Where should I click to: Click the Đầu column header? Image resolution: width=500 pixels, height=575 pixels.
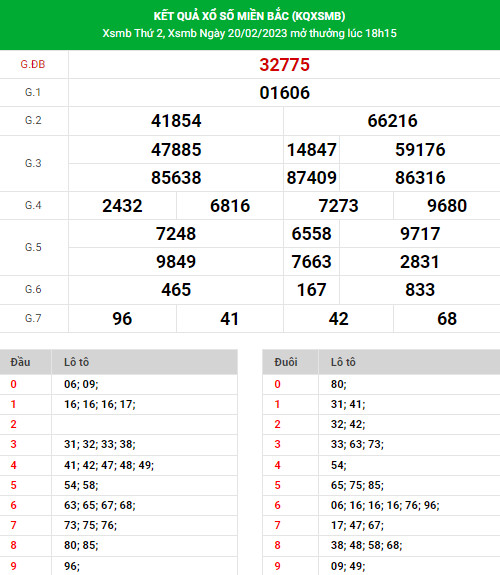20,362
